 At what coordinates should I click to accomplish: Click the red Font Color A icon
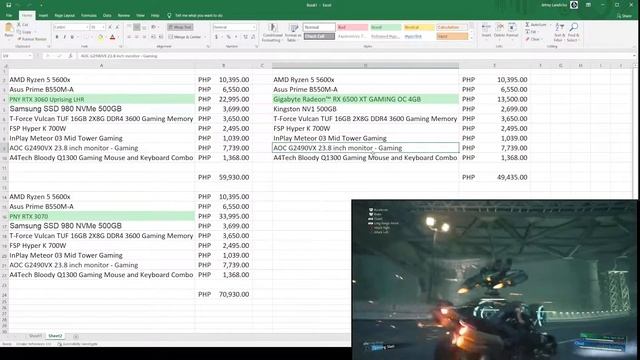click(x=113, y=37)
